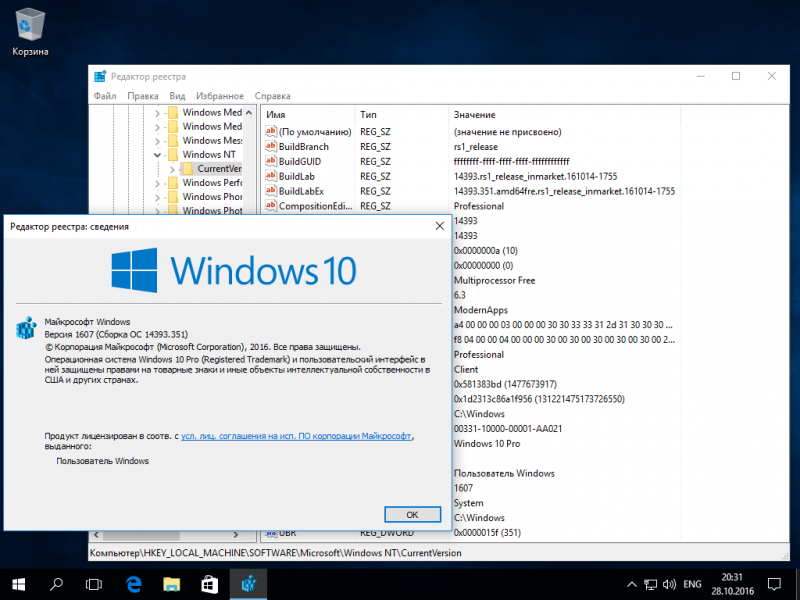Expand the Windows Mes tree node
This screenshot has width=800, height=600.
(157, 141)
